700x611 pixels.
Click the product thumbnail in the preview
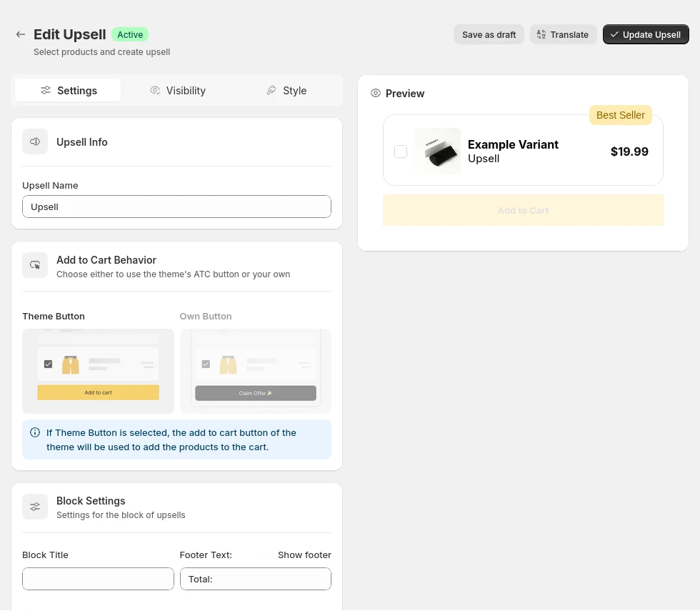[x=437, y=151]
